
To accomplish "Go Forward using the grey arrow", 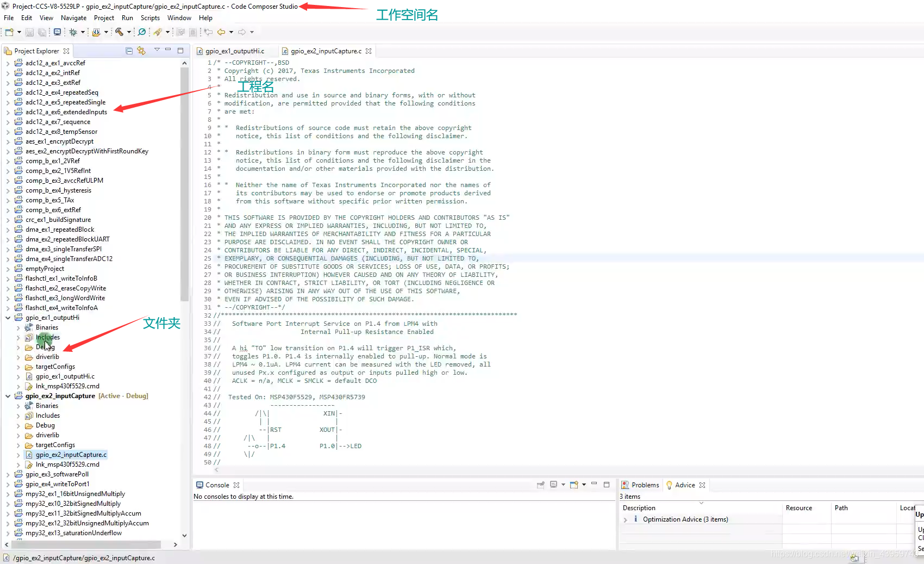I will click(242, 32).
